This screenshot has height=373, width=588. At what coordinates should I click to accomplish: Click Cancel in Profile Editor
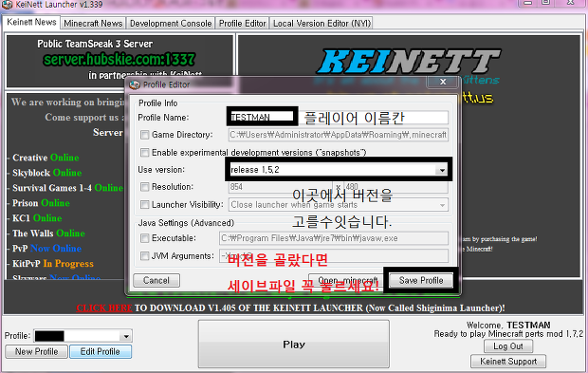pos(156,280)
